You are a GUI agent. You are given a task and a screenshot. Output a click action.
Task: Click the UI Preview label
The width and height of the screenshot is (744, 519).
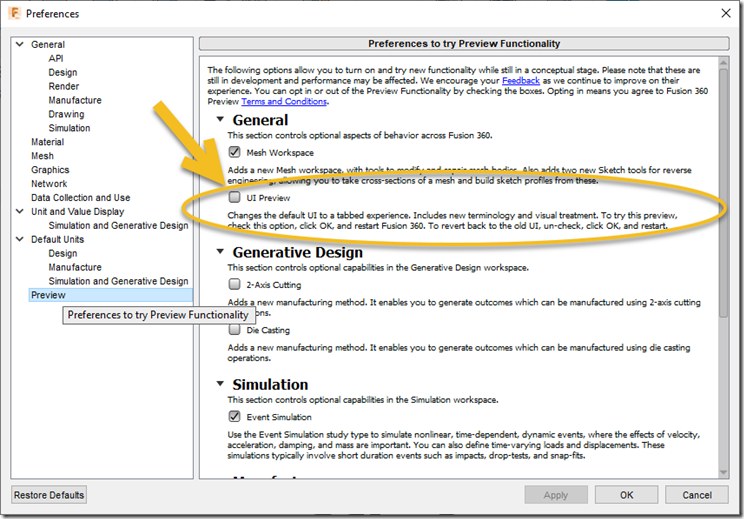point(268,198)
